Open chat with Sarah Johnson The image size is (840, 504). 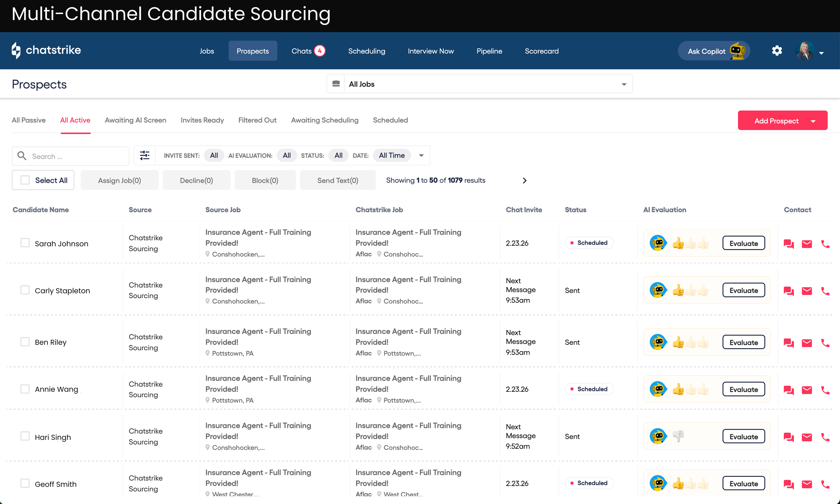788,244
